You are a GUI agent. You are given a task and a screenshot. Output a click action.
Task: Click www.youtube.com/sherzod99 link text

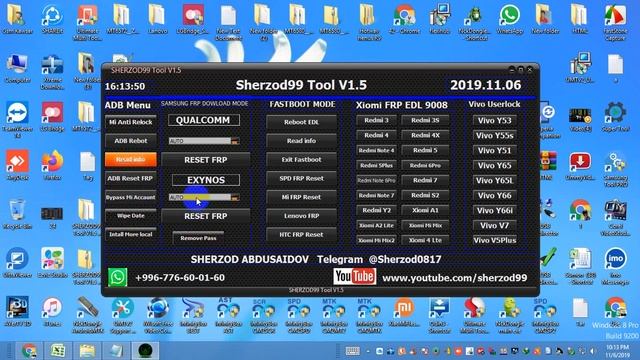(x=454, y=278)
